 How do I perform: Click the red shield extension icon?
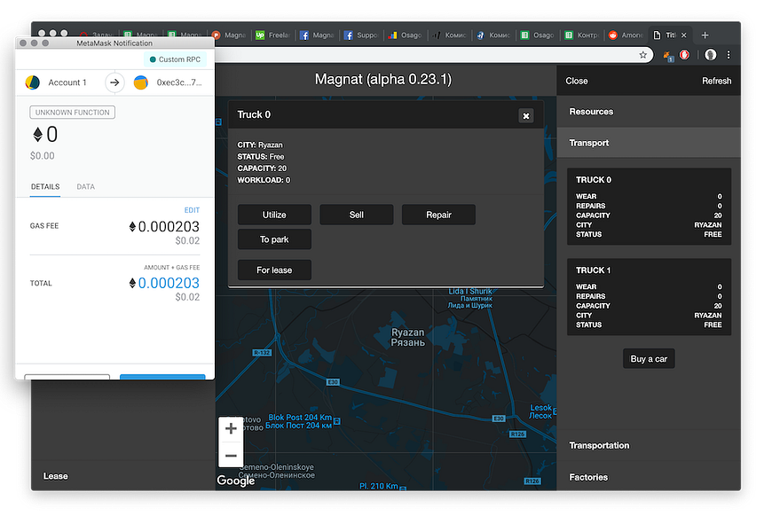[684, 55]
